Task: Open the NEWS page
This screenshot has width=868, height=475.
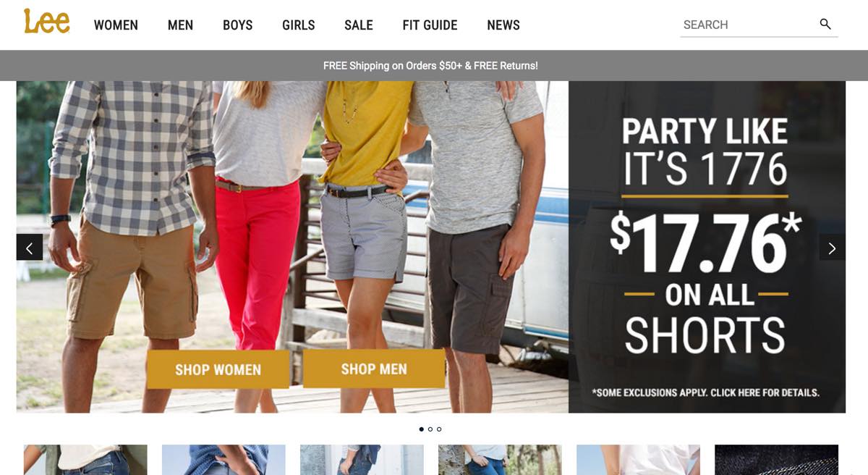Action: coord(503,25)
